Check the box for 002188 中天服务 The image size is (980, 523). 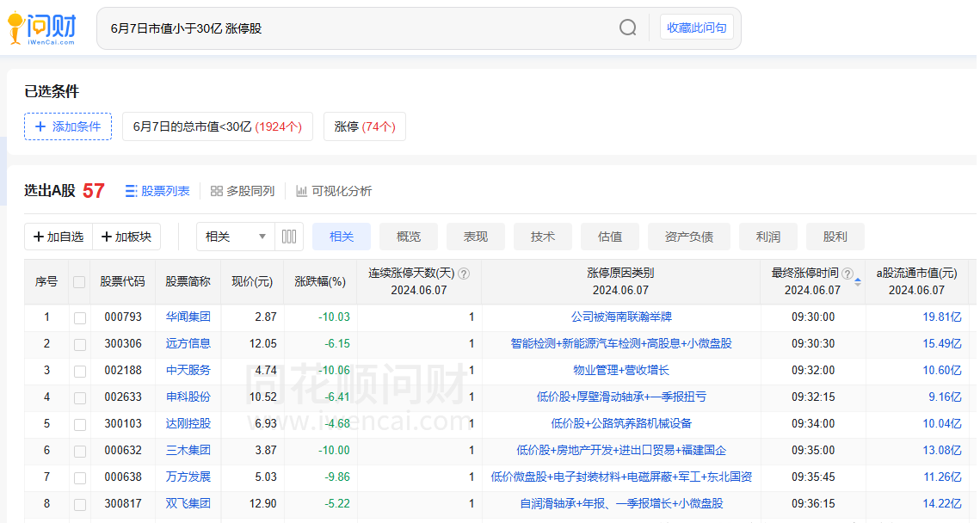80,371
